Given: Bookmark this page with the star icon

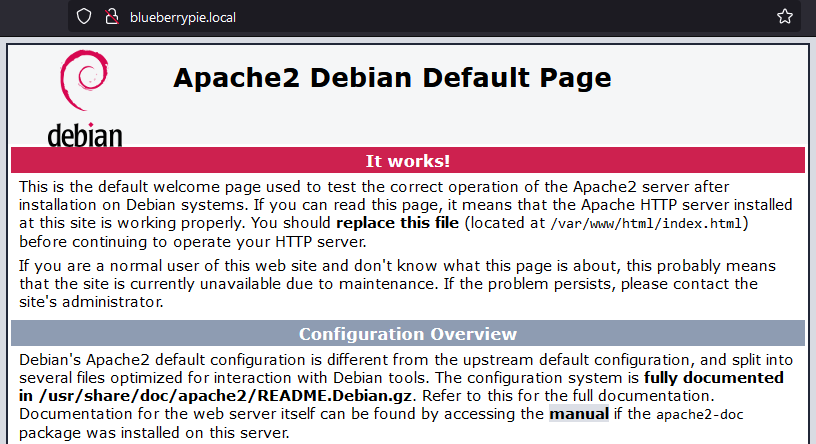Looking at the screenshot, I should [x=785, y=17].
